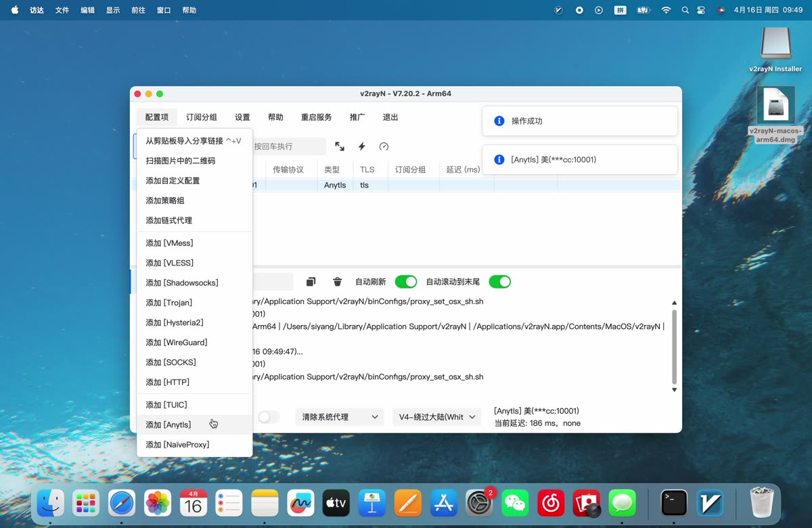
Task: Clear log with the trash icon
Action: pos(338,282)
